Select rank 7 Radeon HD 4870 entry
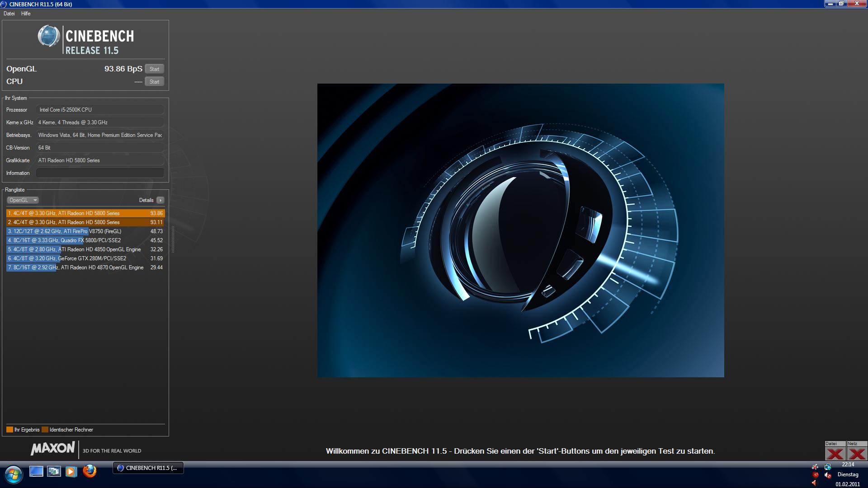 [85, 267]
